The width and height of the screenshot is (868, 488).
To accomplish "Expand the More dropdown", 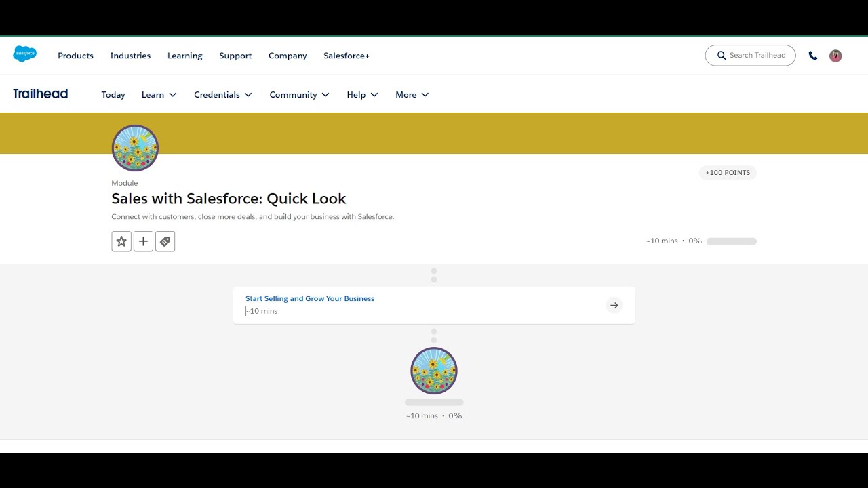I will pos(412,95).
